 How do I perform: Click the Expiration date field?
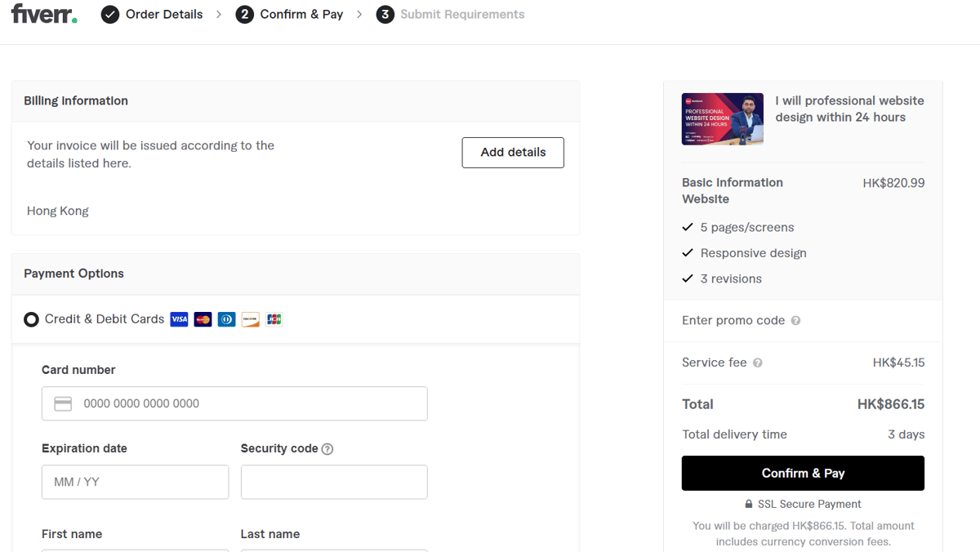tap(135, 482)
